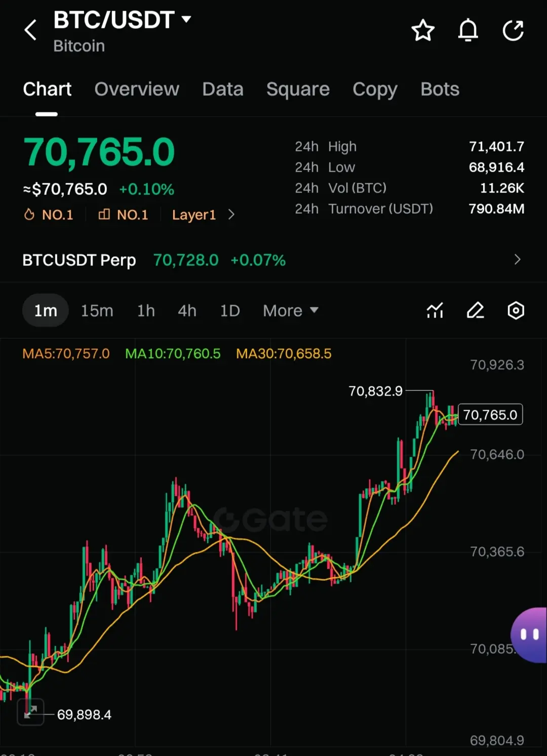The image size is (547, 756).
Task: Tap the 70,365.6 price axis label
Action: (x=497, y=551)
